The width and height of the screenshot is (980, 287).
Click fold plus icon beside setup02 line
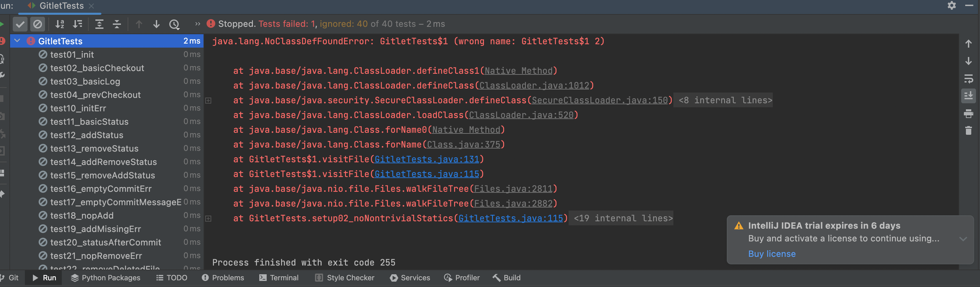tap(209, 219)
